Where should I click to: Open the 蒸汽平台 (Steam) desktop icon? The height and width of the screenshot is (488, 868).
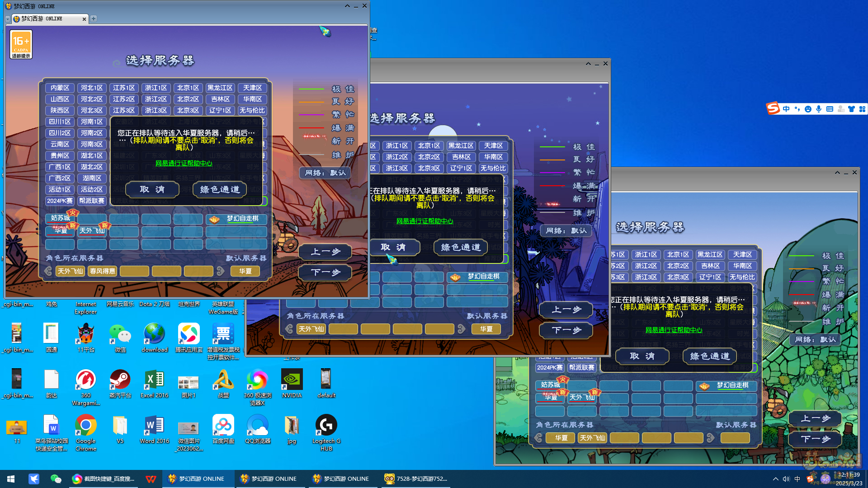(120, 383)
